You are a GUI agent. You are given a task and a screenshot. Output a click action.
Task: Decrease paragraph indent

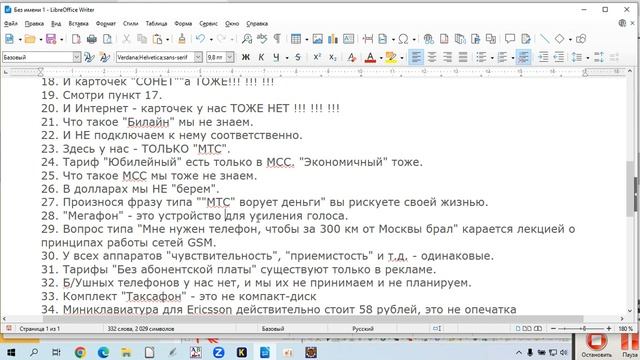click(558, 58)
